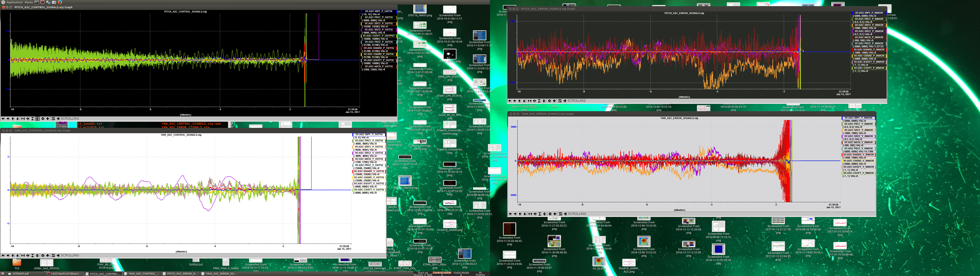980x276 pixels.
Task: Pan left in PITCH_ASC_ERROR_SIGNALS graph toolbar
Action: pyautogui.click(x=510, y=101)
